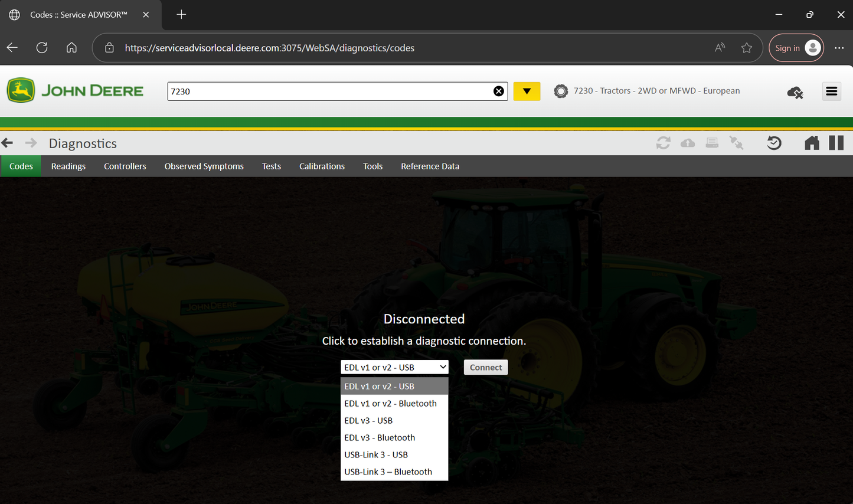
Task: Clear the 7230 search field
Action: pos(499,91)
